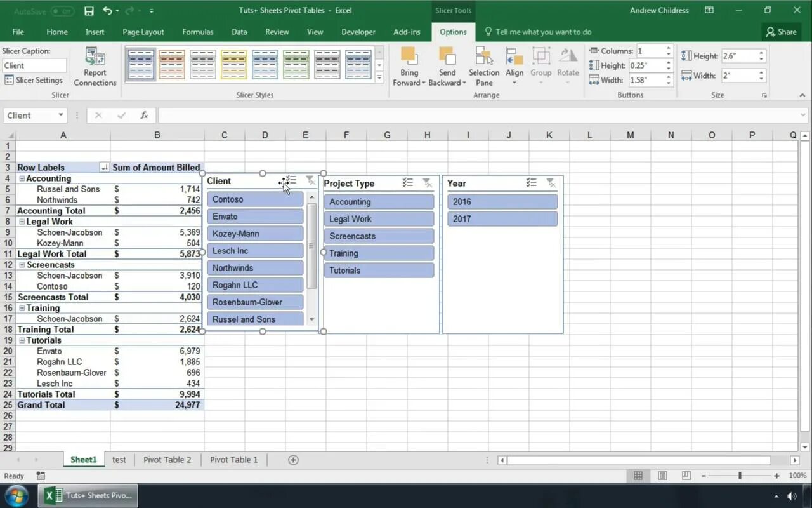Open the File tab
The width and height of the screenshot is (812, 508).
pos(18,32)
